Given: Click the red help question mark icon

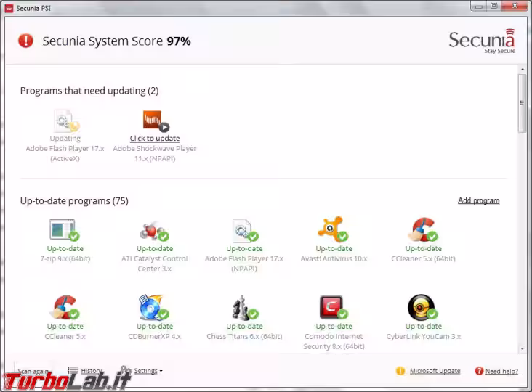Looking at the screenshot, I should point(479,371).
